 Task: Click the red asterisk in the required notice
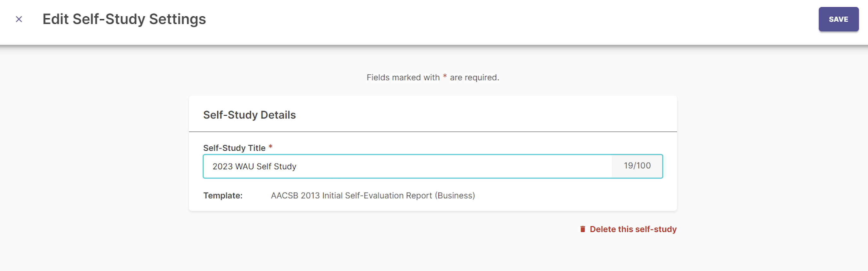[445, 77]
